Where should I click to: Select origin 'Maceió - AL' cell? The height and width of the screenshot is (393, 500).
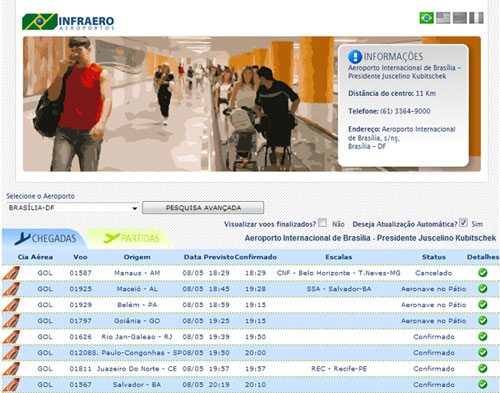pos(137,289)
